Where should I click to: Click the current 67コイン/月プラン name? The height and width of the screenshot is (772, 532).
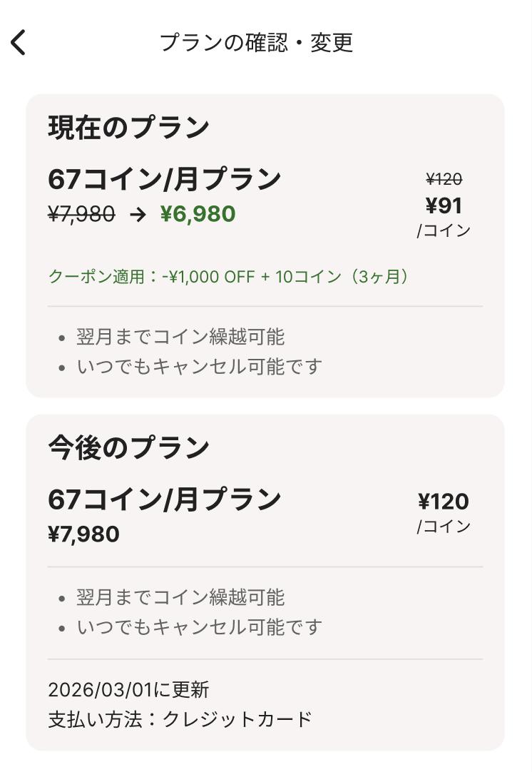tap(164, 180)
